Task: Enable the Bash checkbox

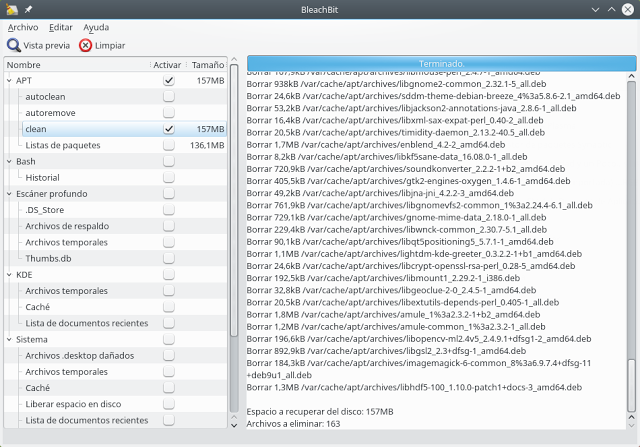Action: (x=169, y=161)
